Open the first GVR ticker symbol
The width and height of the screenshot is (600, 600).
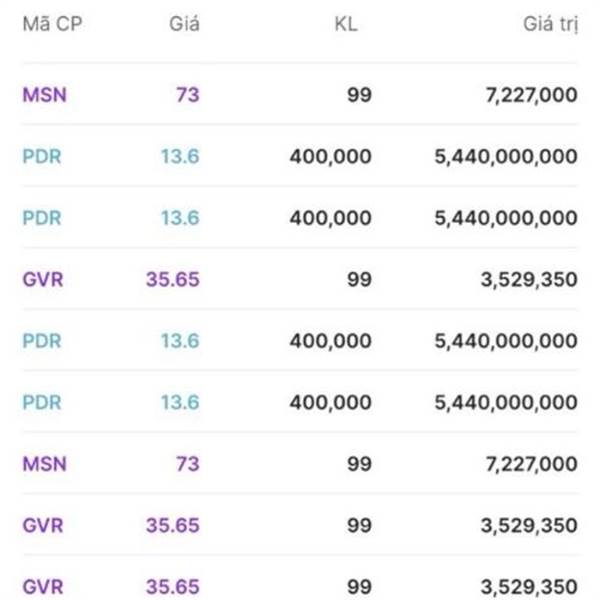tap(43, 279)
